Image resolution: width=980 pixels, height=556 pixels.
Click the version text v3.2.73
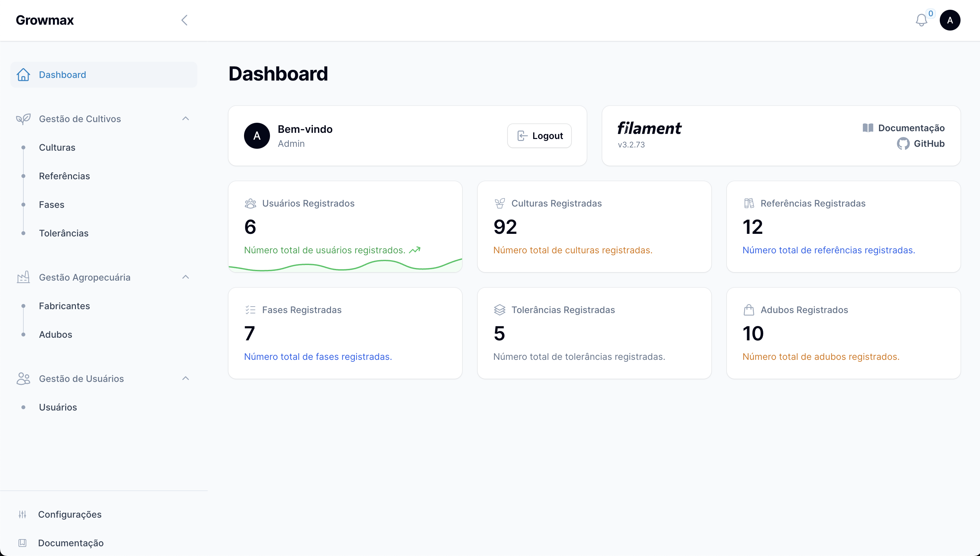631,145
